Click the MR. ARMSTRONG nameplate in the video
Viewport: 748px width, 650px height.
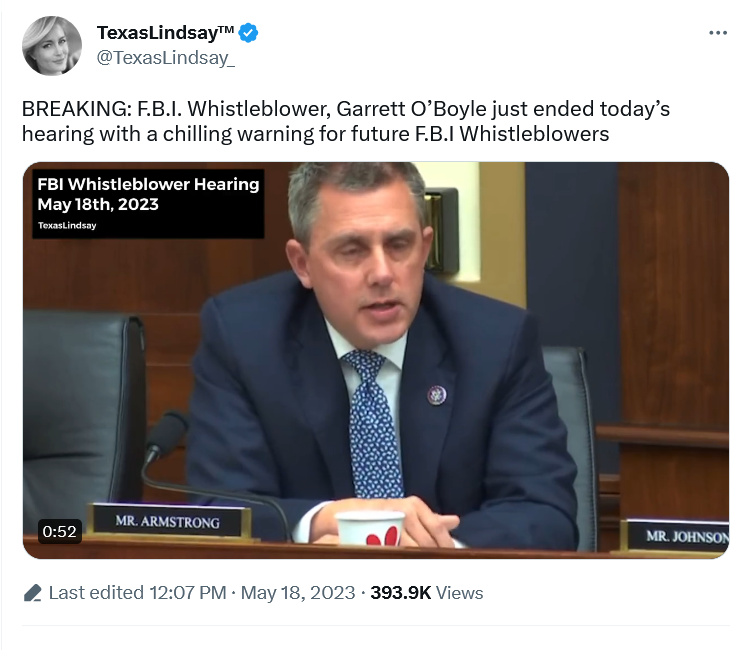167,522
